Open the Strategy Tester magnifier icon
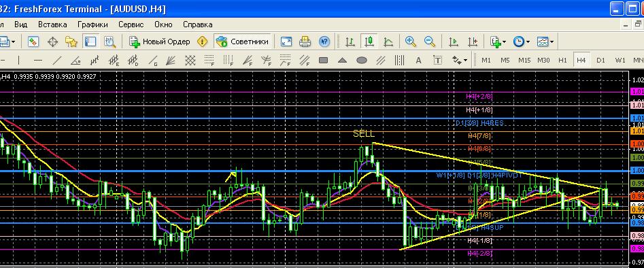This screenshot has height=268, width=644. tap(109, 41)
